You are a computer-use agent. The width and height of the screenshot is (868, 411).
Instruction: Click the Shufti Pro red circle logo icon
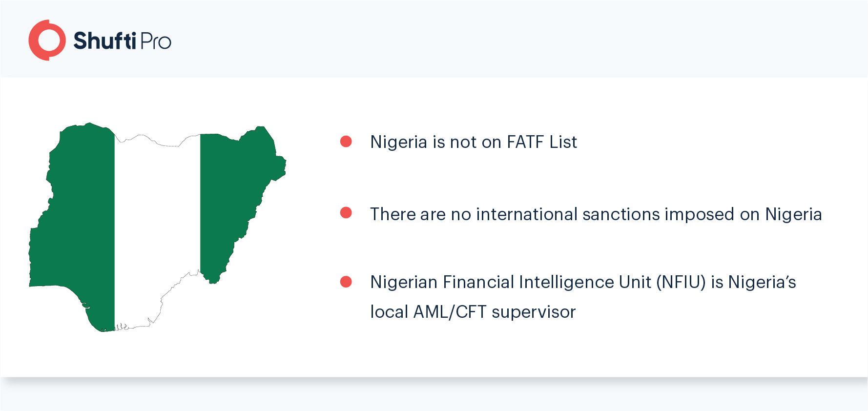tap(47, 40)
